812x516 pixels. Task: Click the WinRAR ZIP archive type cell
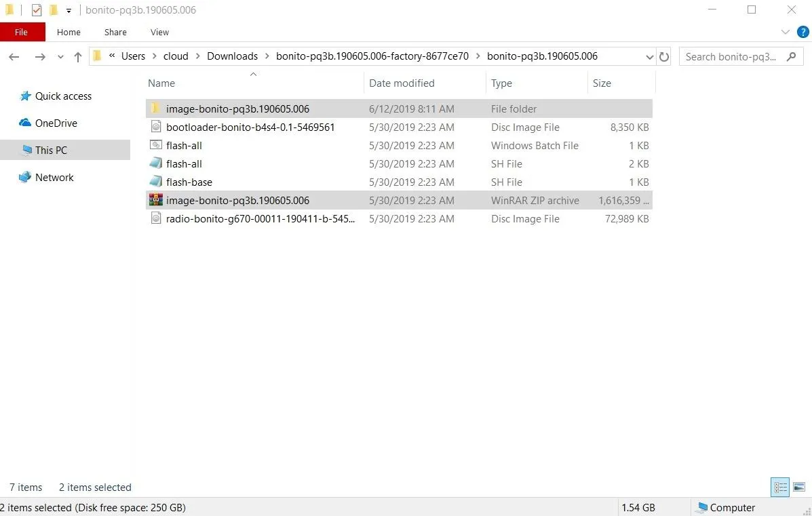pos(535,200)
